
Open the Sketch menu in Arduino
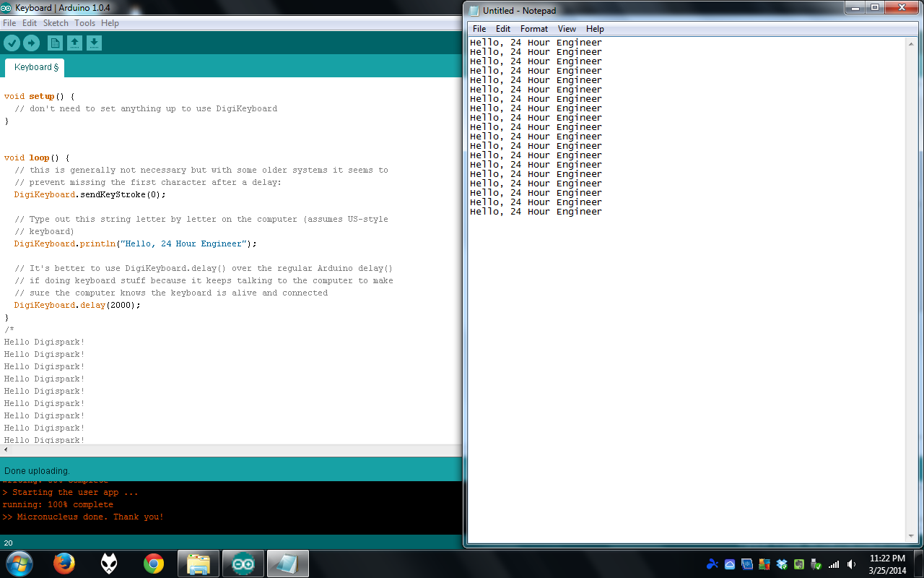click(x=56, y=23)
